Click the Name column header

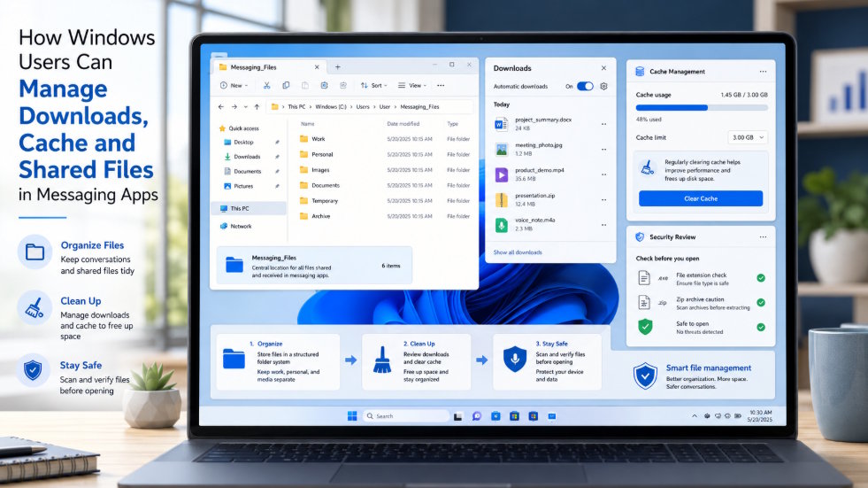coord(307,124)
